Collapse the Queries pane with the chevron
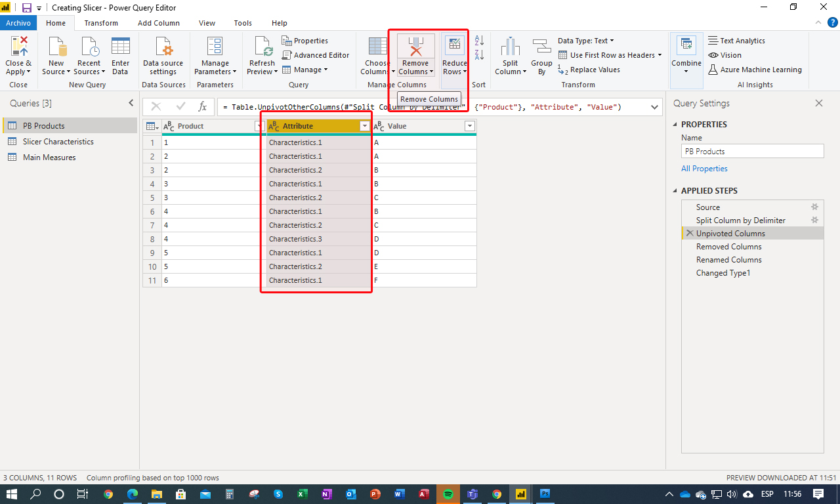Viewport: 840px width, 504px height. coord(131,103)
